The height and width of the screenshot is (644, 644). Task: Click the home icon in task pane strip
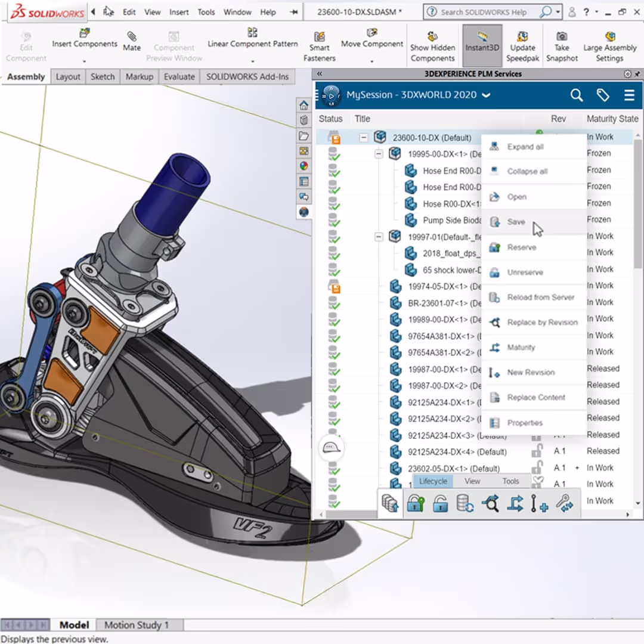tap(304, 106)
